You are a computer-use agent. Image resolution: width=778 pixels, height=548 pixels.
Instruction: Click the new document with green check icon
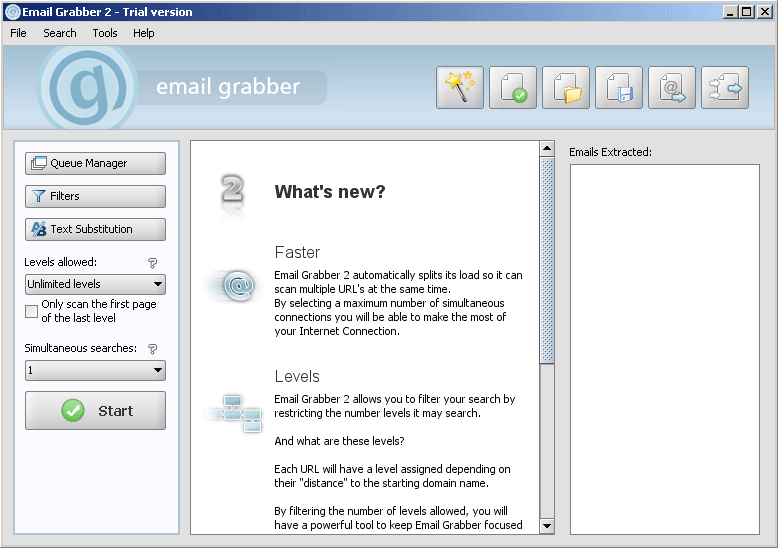(x=513, y=87)
